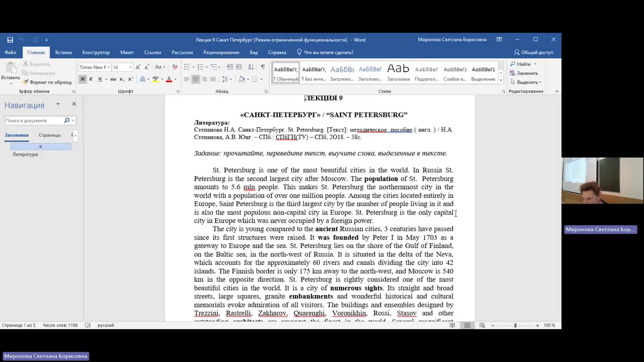
Task: Increase font size with the grow font icon
Action: tap(138, 67)
